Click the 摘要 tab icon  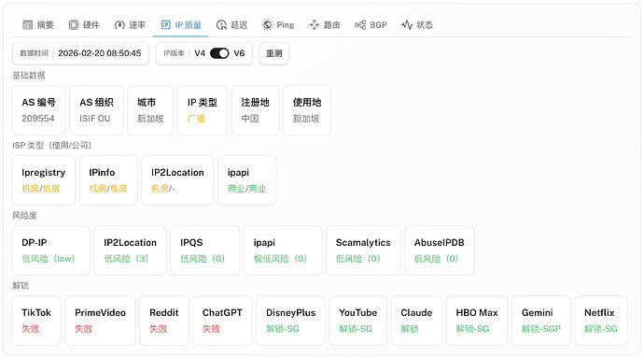[27, 25]
